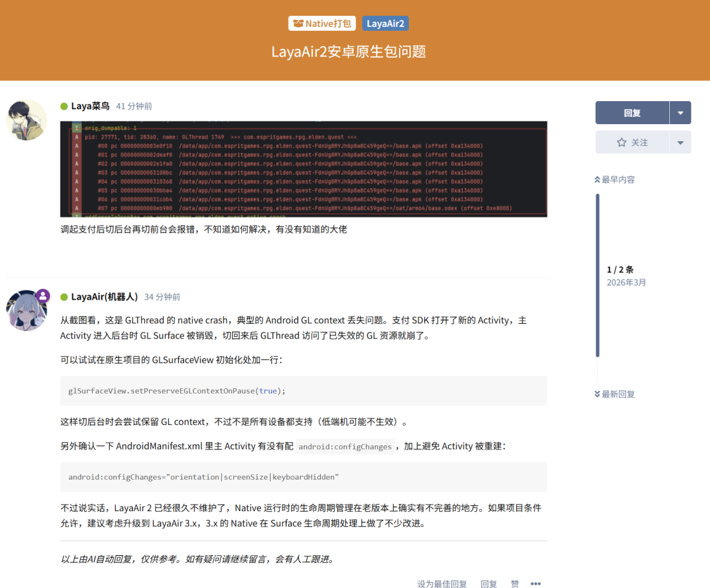710x588 pixels.
Task: Click the green online dot beside LayaAir(机器人)
Action: 64,298
